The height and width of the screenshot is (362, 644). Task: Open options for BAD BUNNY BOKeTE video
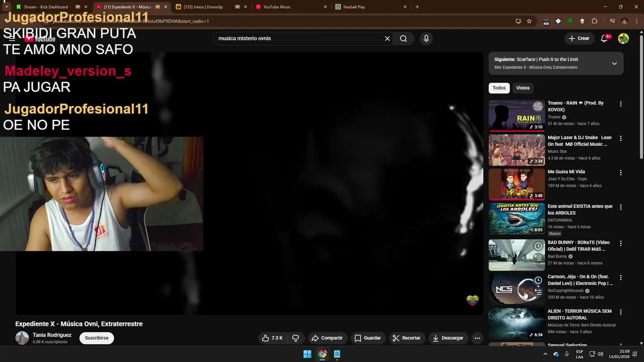620,243
